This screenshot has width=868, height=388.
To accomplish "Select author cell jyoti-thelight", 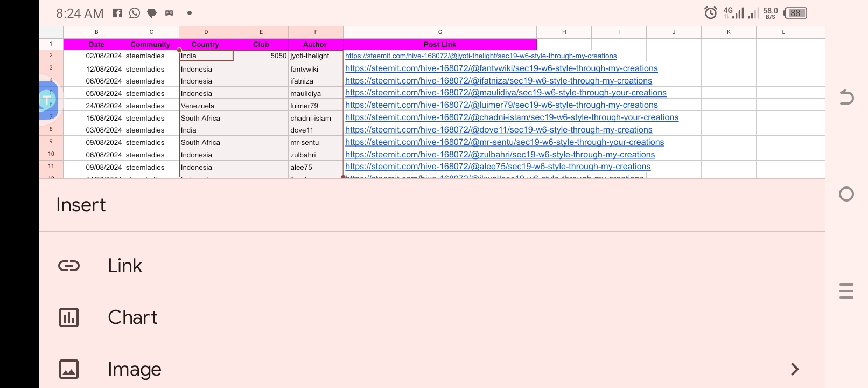I will click(316, 56).
